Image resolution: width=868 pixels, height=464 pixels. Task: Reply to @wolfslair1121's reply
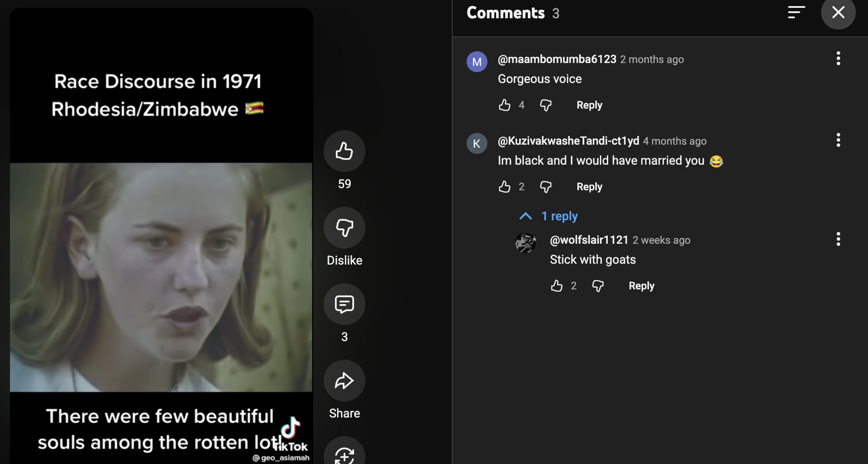641,286
